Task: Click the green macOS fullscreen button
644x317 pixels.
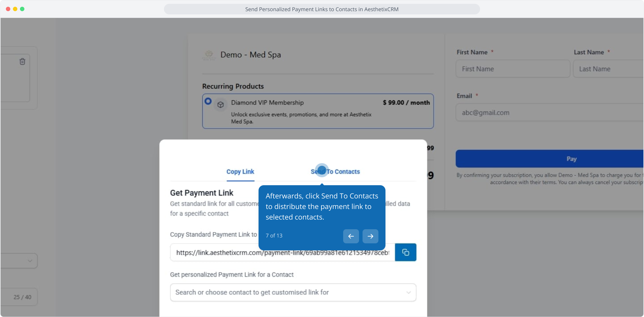Action: 22,9
